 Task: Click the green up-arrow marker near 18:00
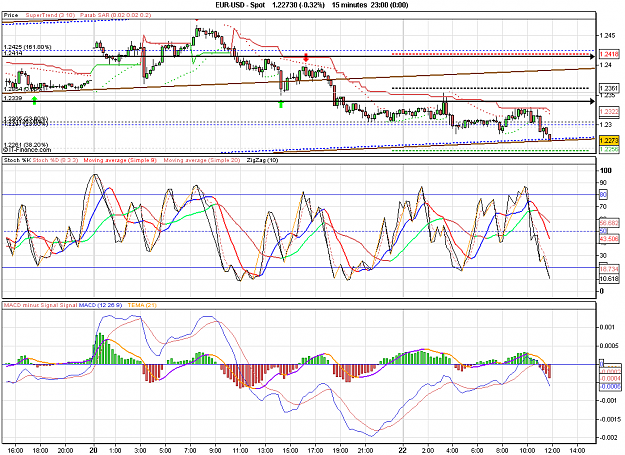tap(34, 100)
